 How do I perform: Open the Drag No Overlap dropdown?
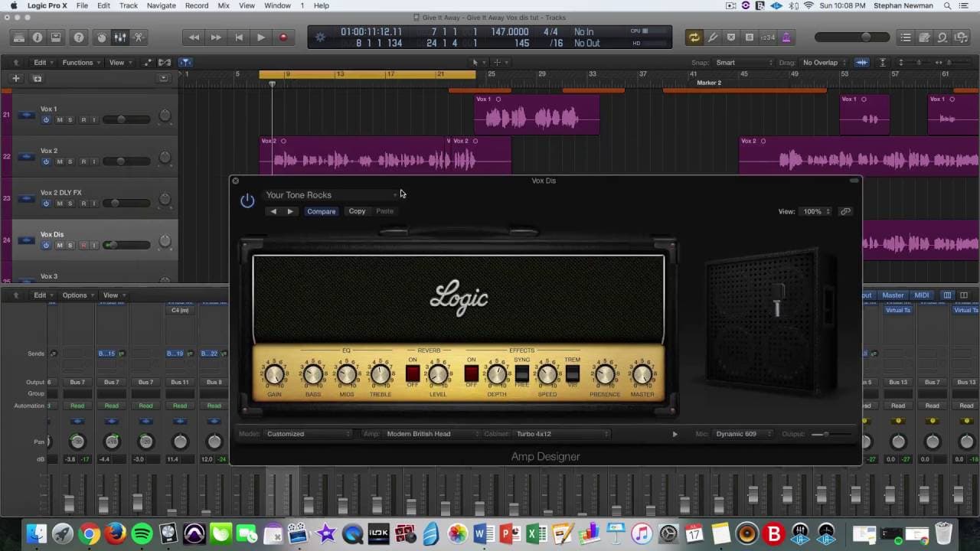click(823, 63)
